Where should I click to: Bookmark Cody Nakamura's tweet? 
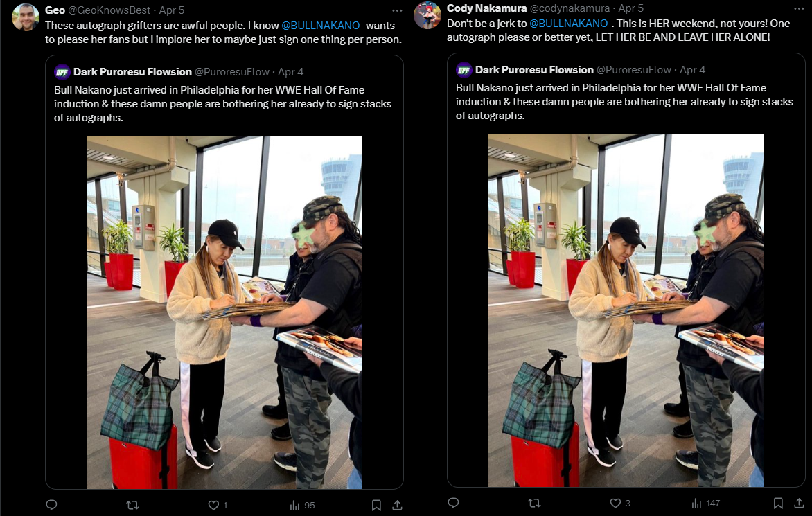pyautogui.click(x=778, y=503)
